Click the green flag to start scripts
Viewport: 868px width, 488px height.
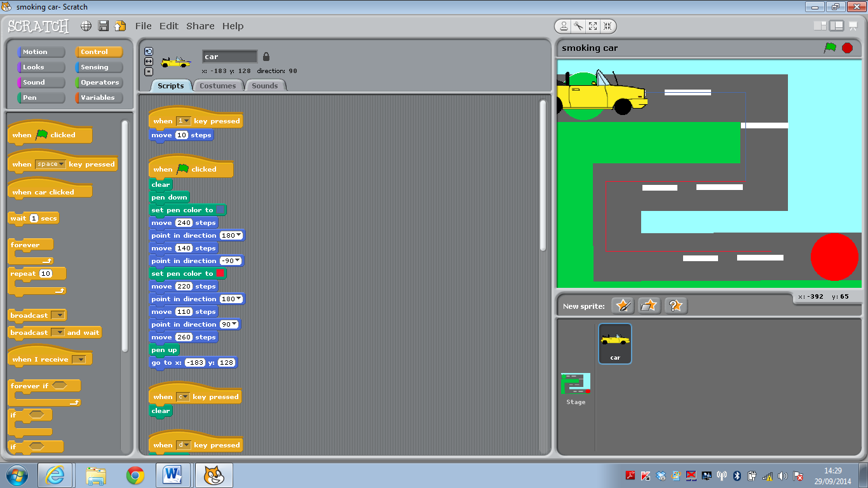pos(830,48)
